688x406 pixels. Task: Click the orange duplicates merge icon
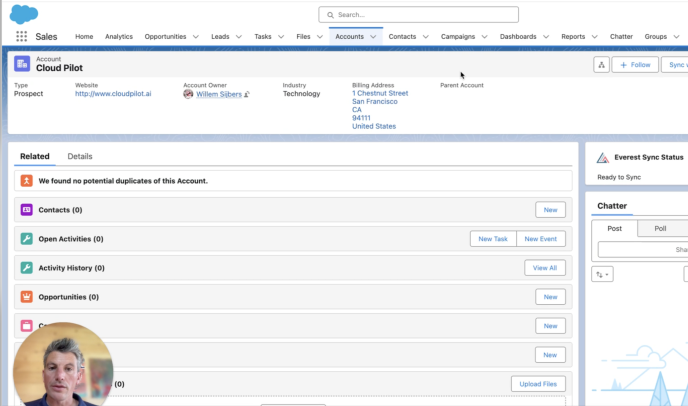tap(27, 181)
